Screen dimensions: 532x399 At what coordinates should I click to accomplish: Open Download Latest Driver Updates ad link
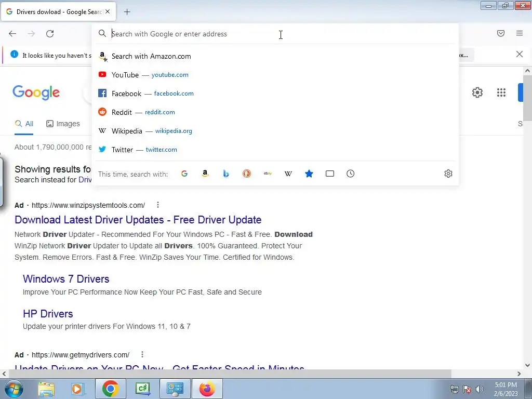point(138,220)
